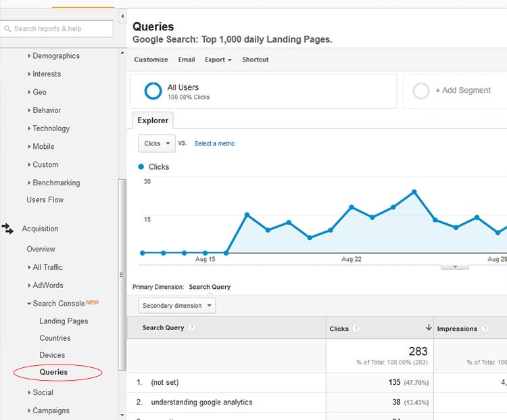Open Countries report
The width and height of the screenshot is (507, 420).
point(55,338)
